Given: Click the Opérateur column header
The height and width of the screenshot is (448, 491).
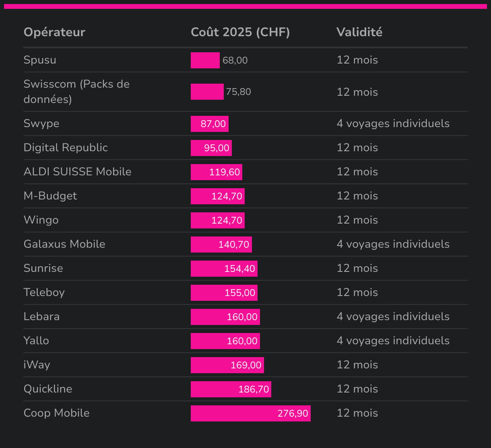Looking at the screenshot, I should click(x=54, y=32).
